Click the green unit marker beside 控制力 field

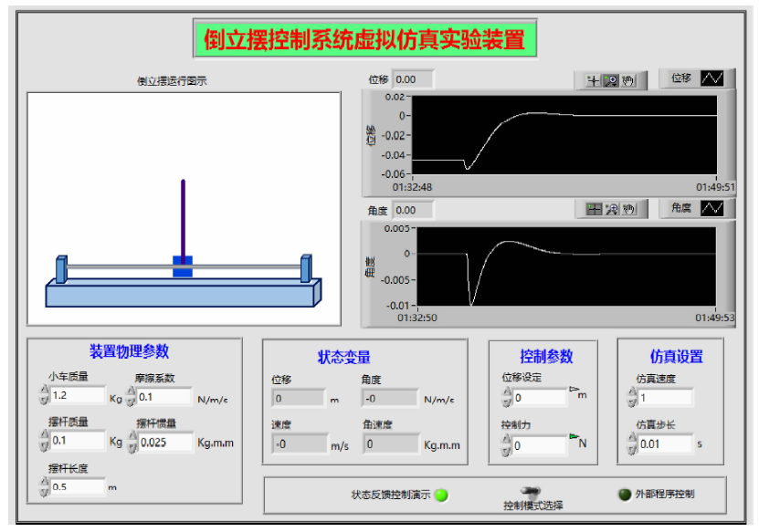[575, 436]
